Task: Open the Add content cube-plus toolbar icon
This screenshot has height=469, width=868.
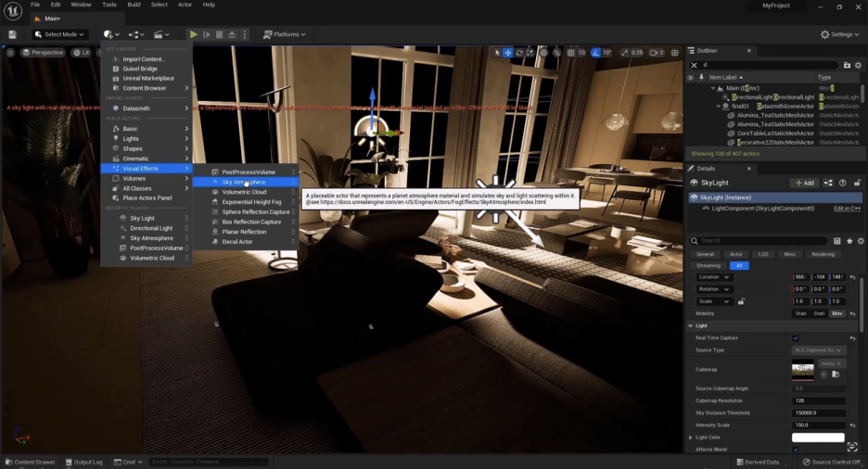Action: tap(110, 34)
